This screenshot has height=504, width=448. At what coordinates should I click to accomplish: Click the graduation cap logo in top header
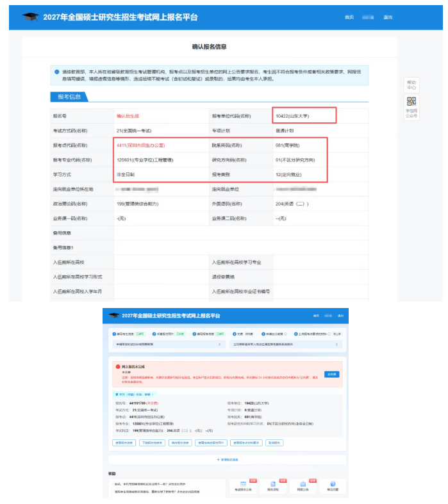pyautogui.click(x=31, y=17)
